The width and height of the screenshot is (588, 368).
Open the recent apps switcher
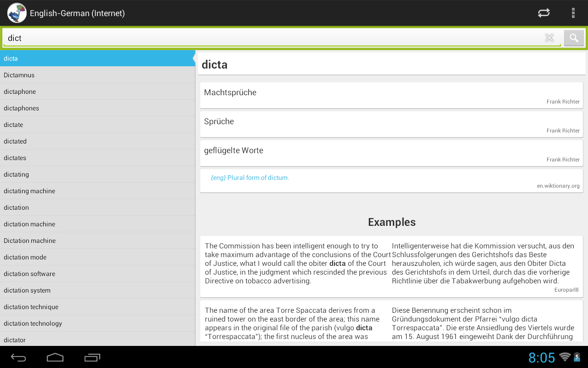click(x=92, y=357)
